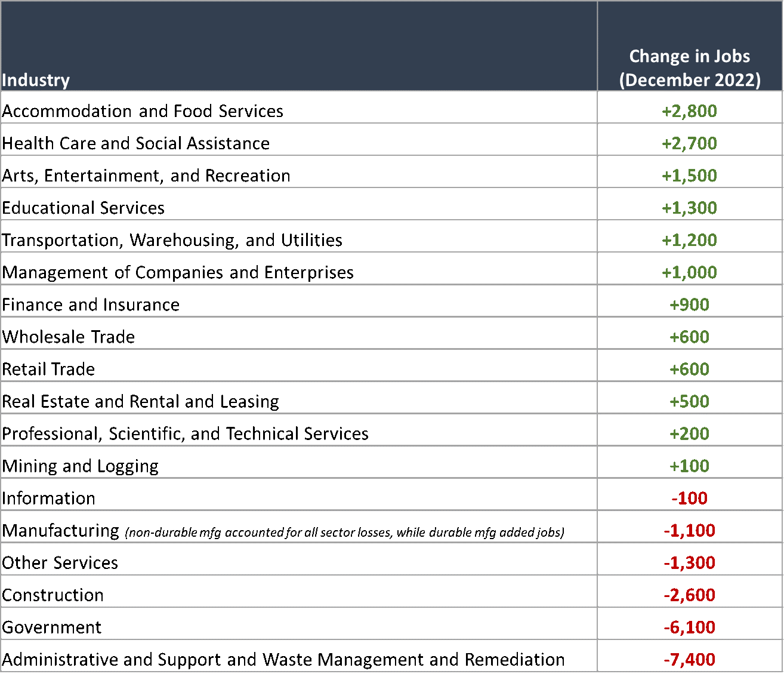Select the -7,400 value in the last row
The width and height of the screenshot is (784, 683).
coord(690,659)
